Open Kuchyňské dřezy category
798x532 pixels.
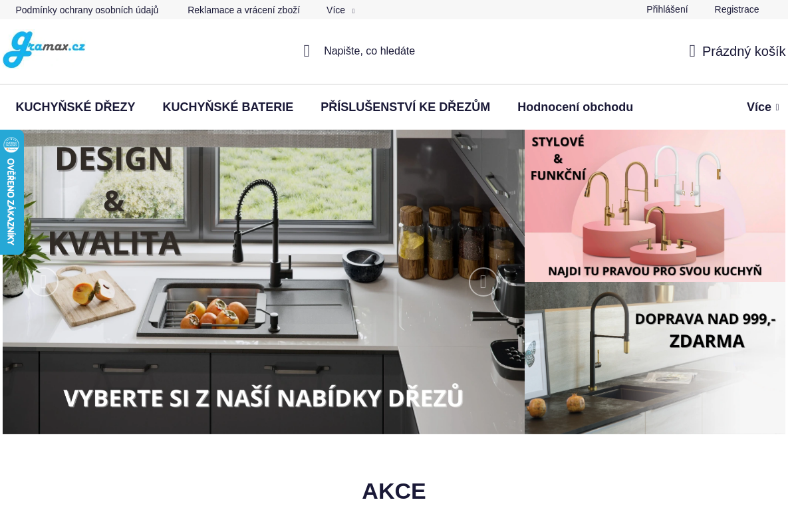click(x=75, y=107)
